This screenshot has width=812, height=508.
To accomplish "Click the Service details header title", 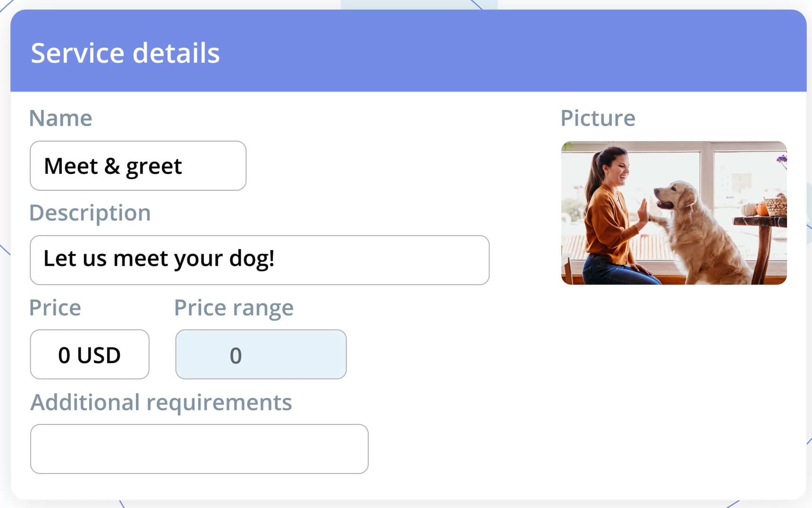I will [x=125, y=52].
